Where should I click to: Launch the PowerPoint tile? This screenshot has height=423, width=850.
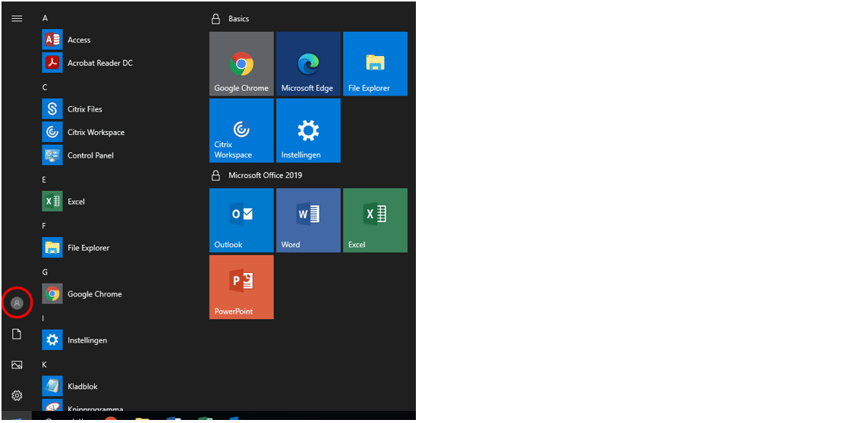click(241, 287)
